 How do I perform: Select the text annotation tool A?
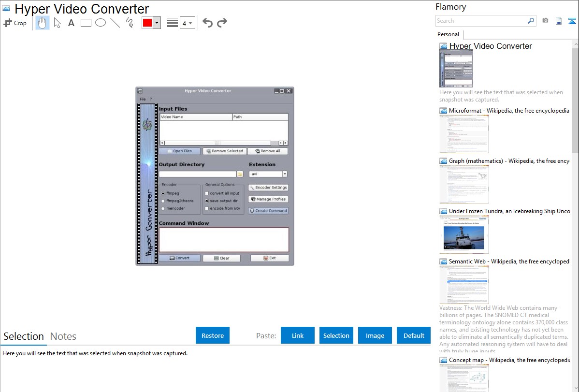coord(71,23)
